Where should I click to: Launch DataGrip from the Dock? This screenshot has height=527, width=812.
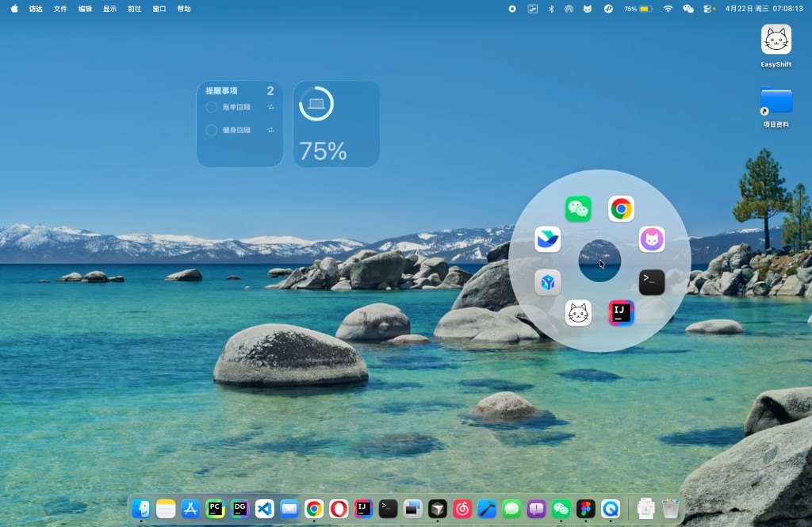(x=239, y=509)
